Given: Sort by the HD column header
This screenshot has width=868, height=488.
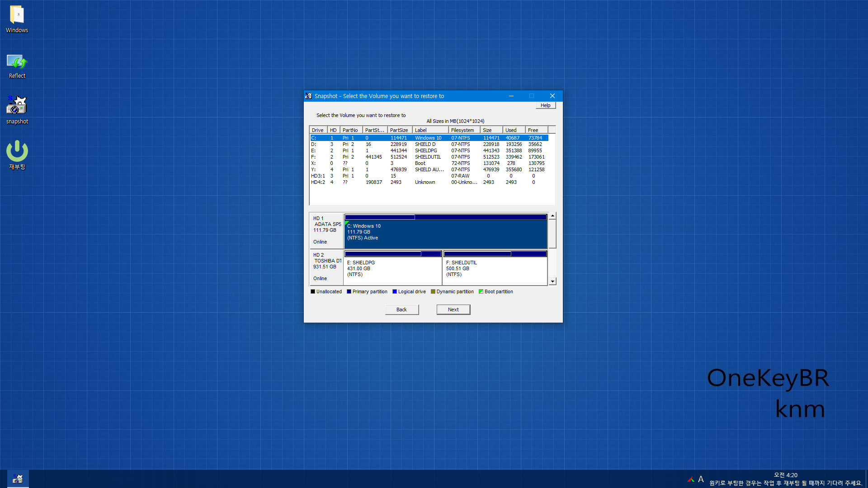Looking at the screenshot, I should tap(334, 130).
